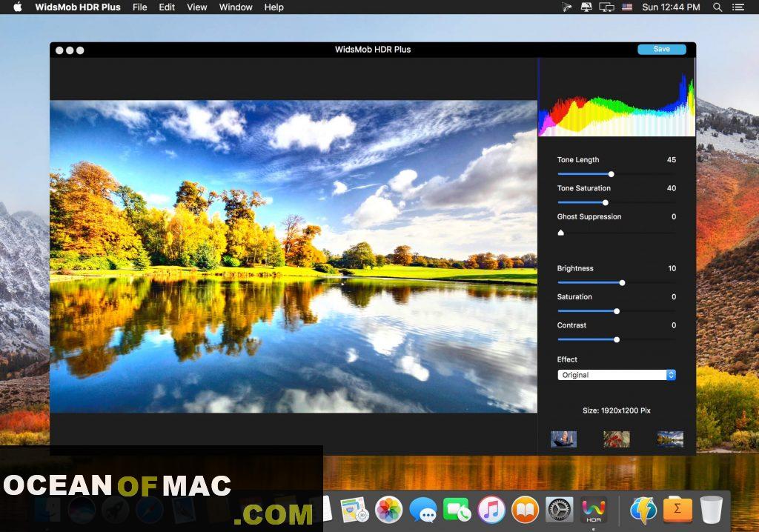Viewport: 759px width, 532px height.
Task: Click the Brightness slider handle
Action: (x=622, y=283)
